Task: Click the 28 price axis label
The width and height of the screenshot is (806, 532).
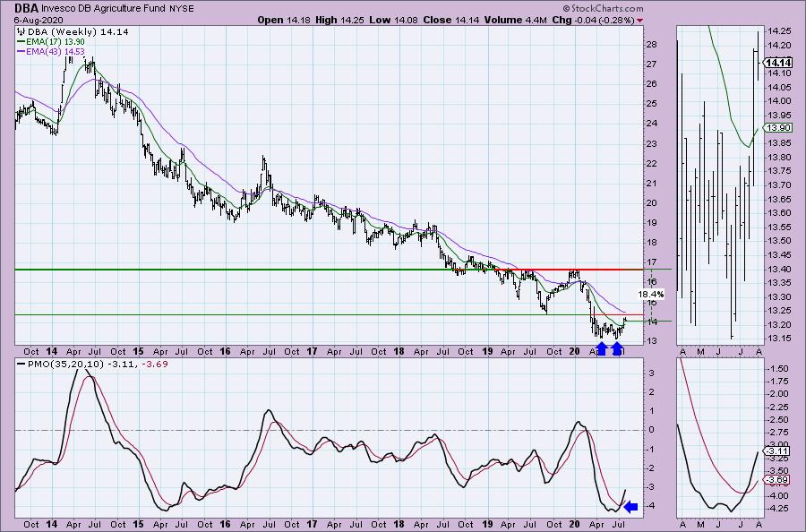Action: point(652,45)
